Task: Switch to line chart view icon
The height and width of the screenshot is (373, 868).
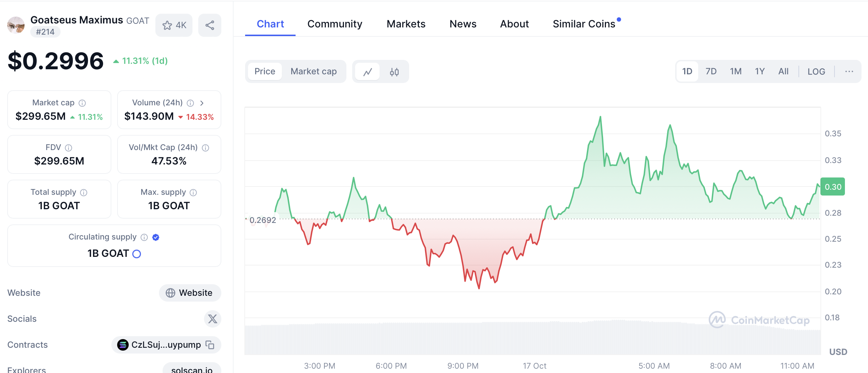Action: (367, 72)
